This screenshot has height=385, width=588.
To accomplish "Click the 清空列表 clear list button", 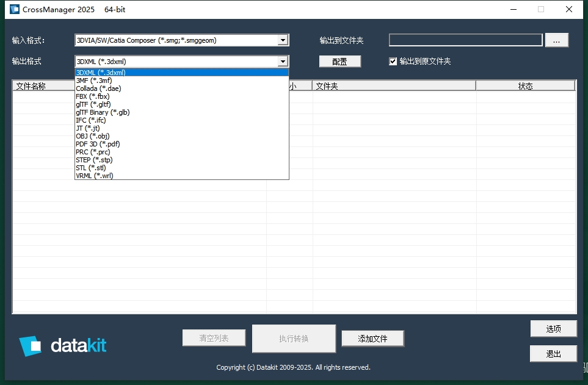I will coord(214,338).
